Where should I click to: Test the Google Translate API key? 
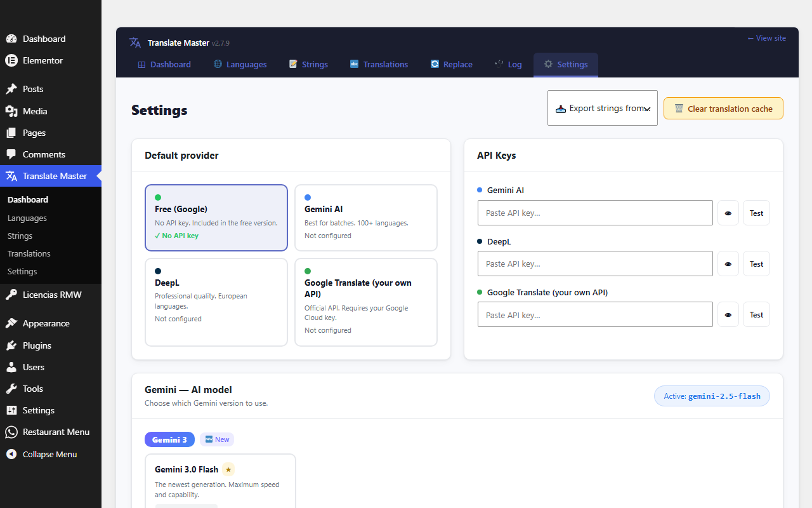[756, 314]
